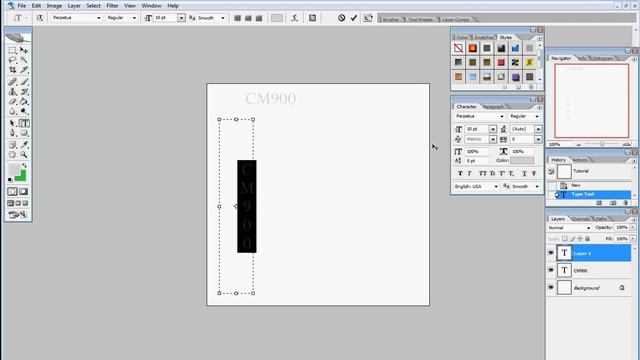This screenshot has width=640, height=360.
Task: Hide the CM900 layer
Action: pos(551,270)
